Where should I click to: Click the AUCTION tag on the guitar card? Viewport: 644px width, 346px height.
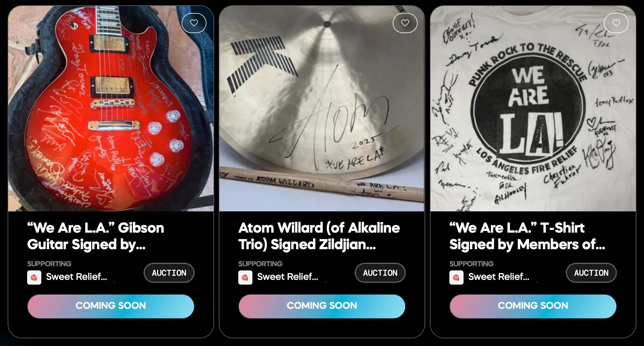click(x=169, y=273)
